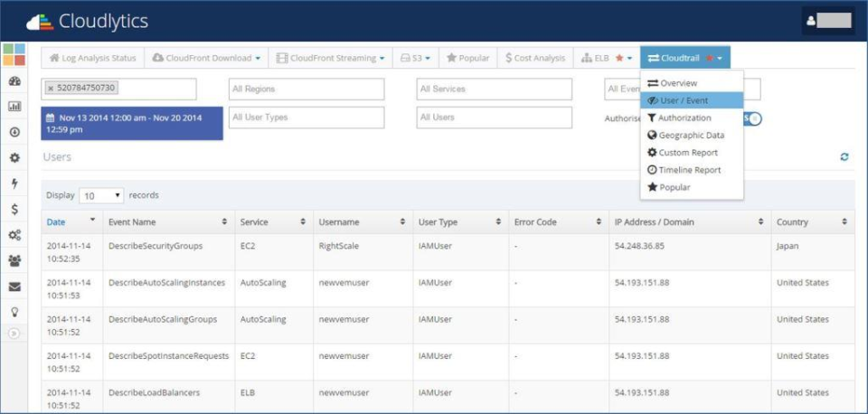
Task: Select Timeline Report menu item
Action: point(692,170)
